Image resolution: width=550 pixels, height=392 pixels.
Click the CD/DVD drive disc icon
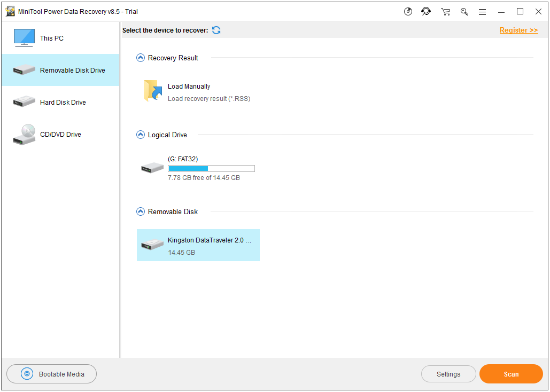24,135
